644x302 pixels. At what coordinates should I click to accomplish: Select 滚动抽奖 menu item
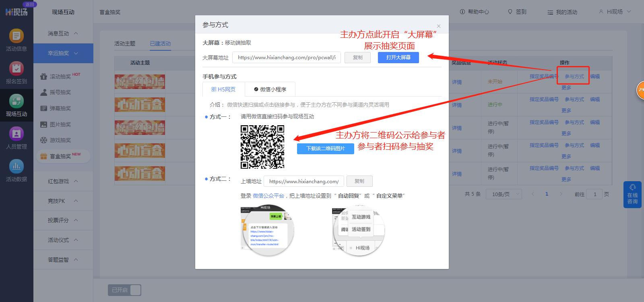pos(60,76)
